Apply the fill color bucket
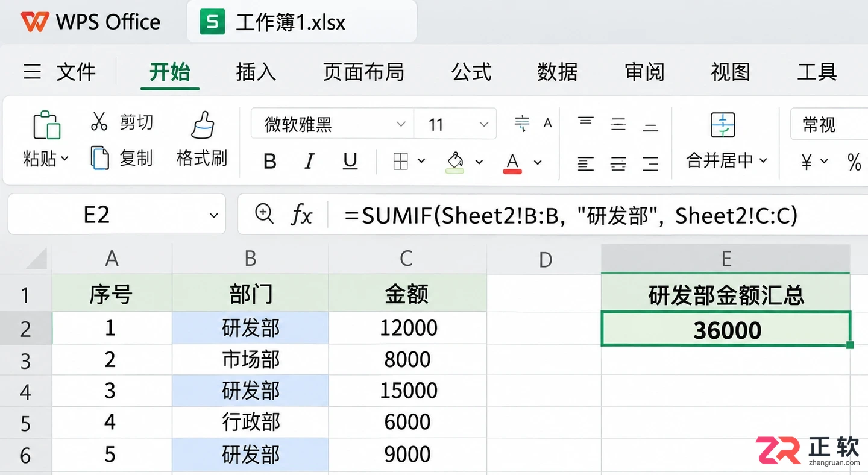 tap(455, 162)
